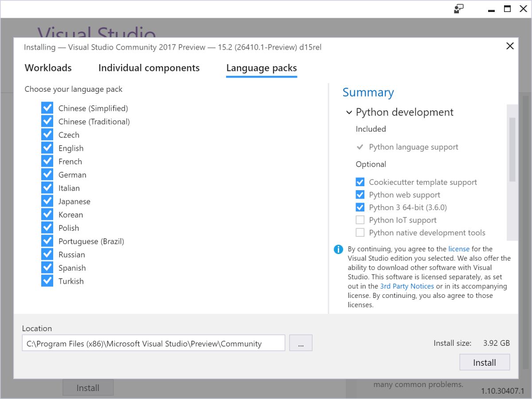532x399 pixels.
Task: Uncheck Chinese (Traditional) language pack
Action: click(47, 121)
